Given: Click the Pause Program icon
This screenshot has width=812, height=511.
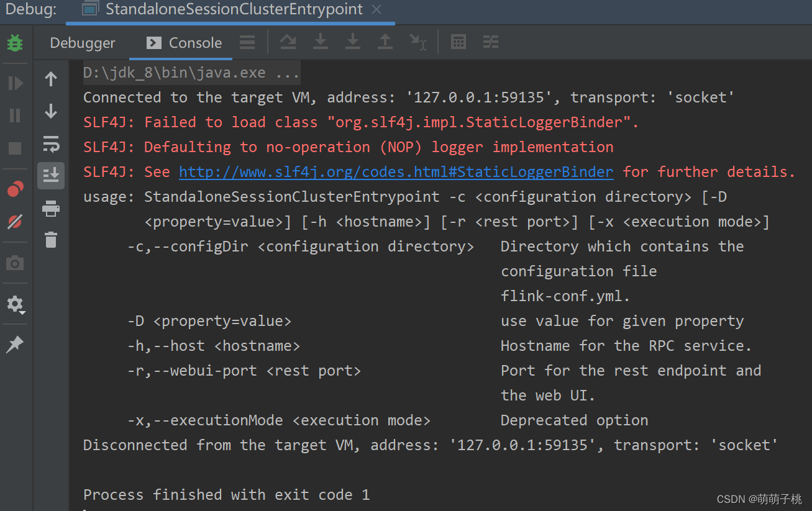Looking at the screenshot, I should [15, 115].
